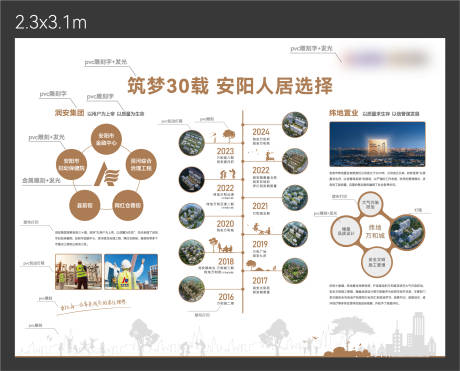
Task: Click the tagline text right of "纬地置业"
Action: 391,114
